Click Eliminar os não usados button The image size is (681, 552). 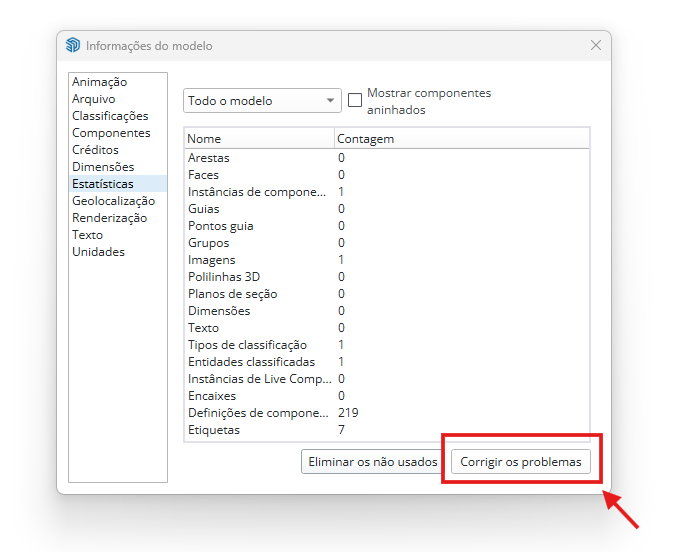pos(372,462)
